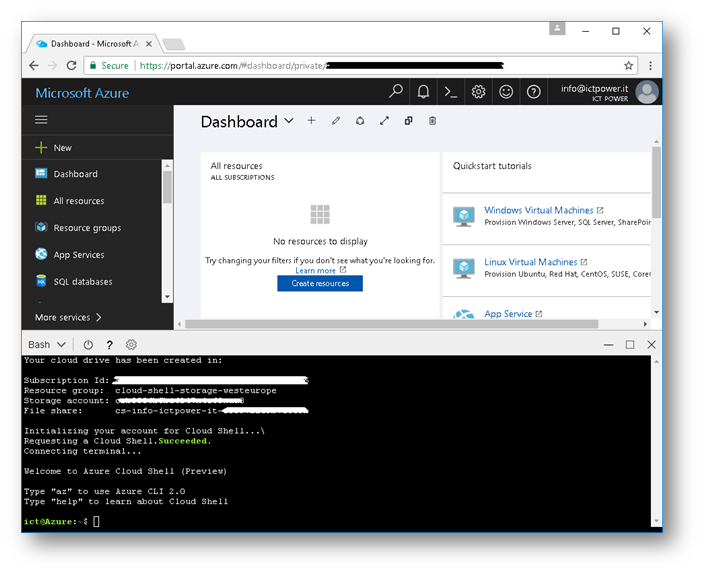Open the notifications bell icon
The width and height of the screenshot is (705, 575).
tap(423, 92)
